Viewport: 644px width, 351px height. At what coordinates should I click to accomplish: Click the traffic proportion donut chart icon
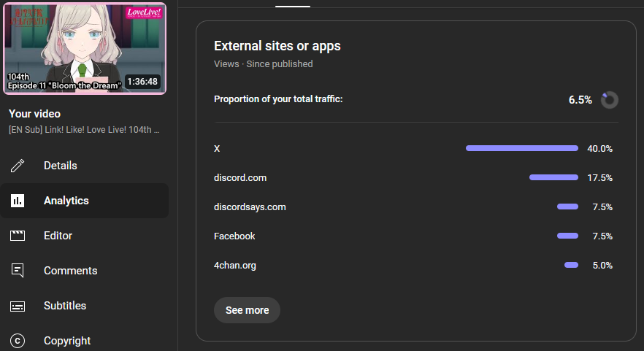(x=610, y=100)
